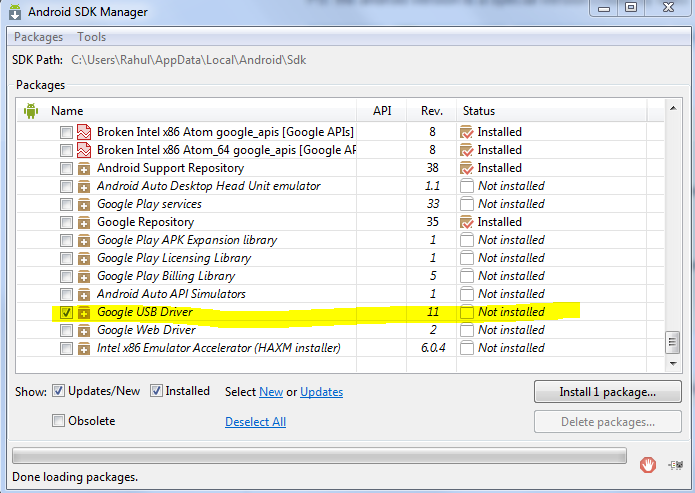Image resolution: width=695 pixels, height=493 pixels.
Task: Click the broken package icon for Atom google_apis
Action: pos(84,132)
